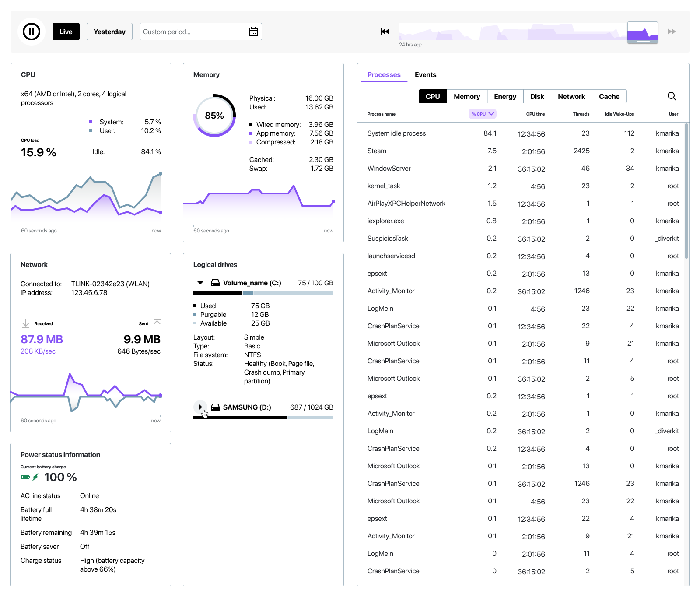Toggle the % CPU sort order
Viewport: 700px width, 597px height.
[x=483, y=114]
